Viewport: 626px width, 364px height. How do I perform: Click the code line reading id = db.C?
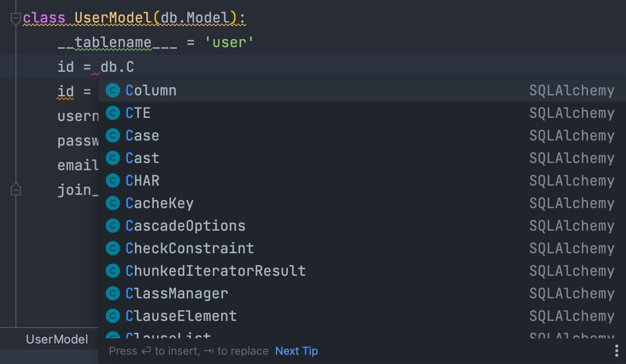click(95, 67)
